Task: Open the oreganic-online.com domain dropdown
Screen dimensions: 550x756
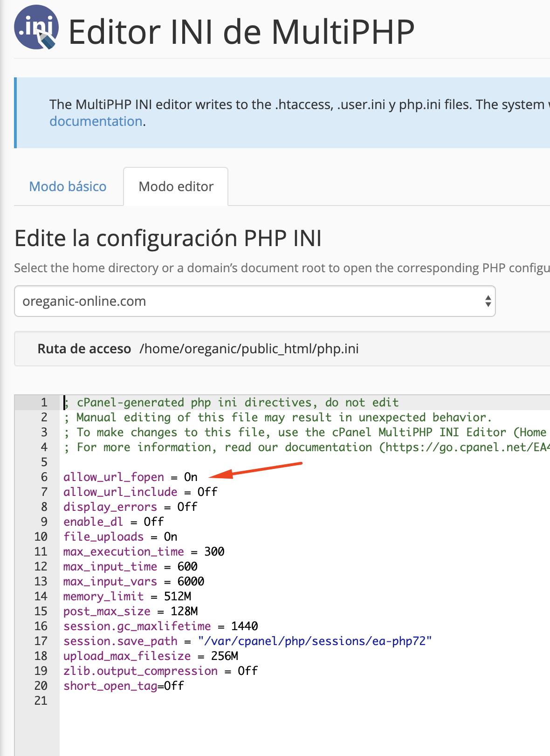Action: [x=255, y=301]
